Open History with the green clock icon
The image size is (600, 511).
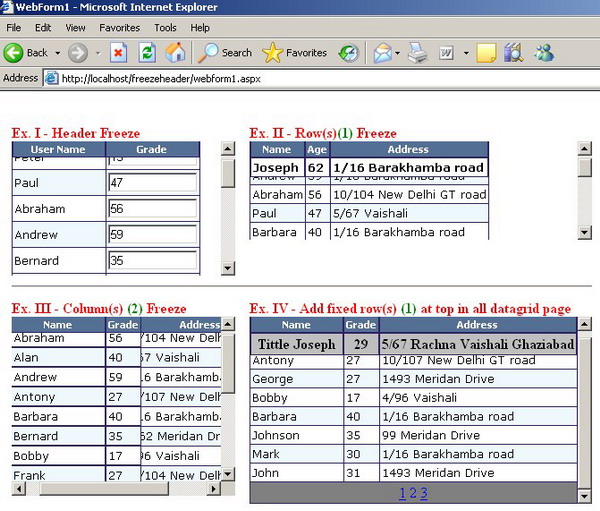point(349,53)
